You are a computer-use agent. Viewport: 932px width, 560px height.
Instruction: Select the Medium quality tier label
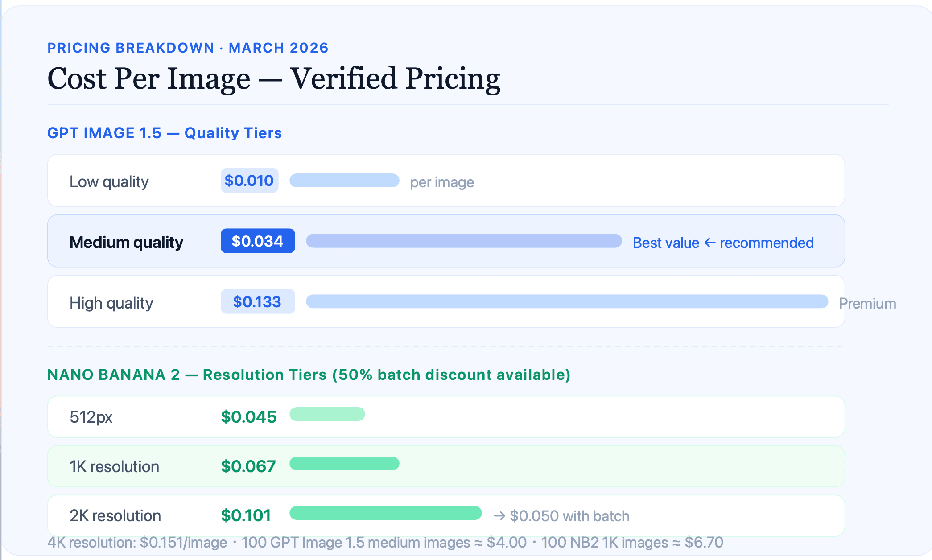click(126, 242)
